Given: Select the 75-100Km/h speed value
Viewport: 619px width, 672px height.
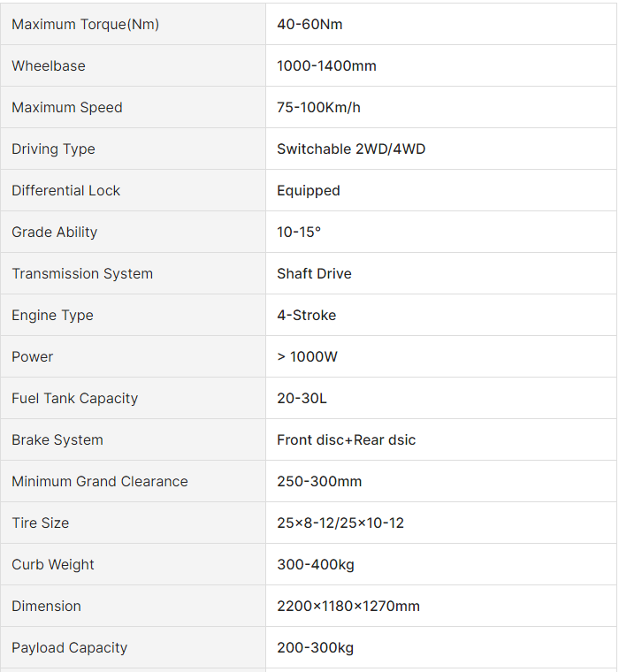Looking at the screenshot, I should pyautogui.click(x=318, y=108).
